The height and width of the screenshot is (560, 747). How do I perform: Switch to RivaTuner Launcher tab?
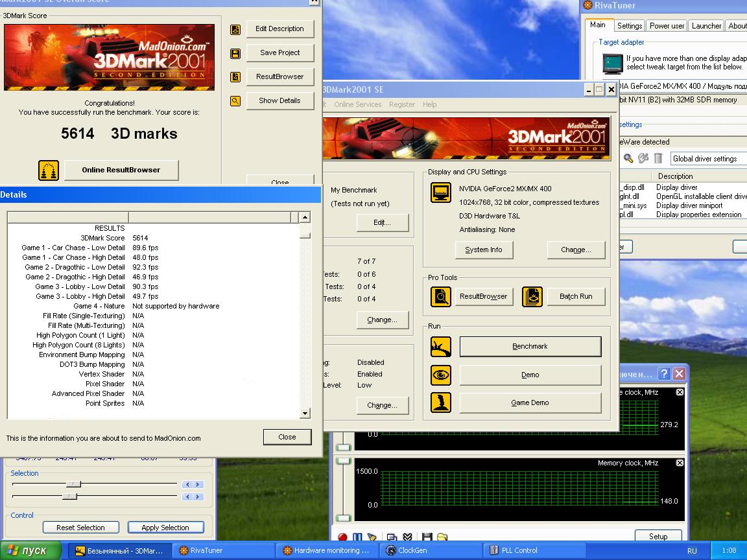[x=706, y=26]
